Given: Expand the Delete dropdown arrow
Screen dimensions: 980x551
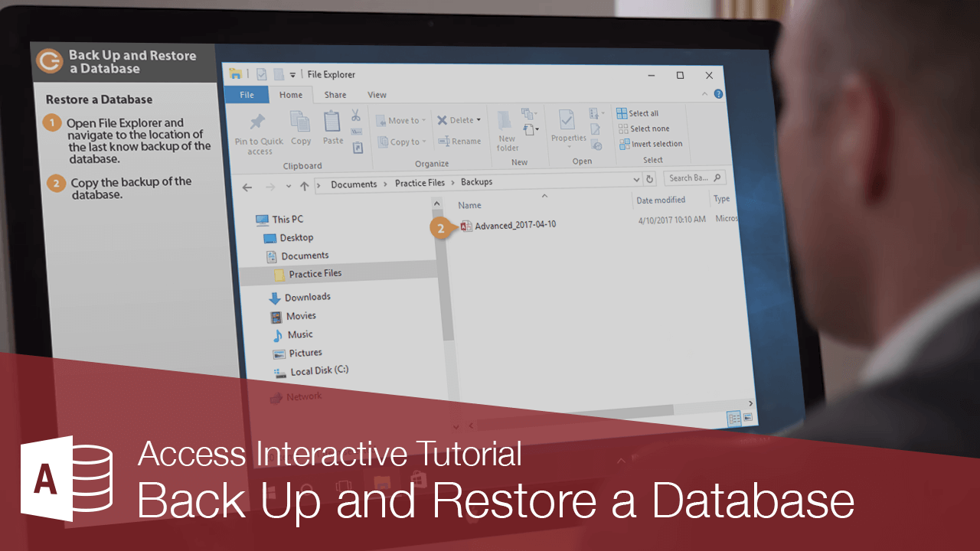Looking at the screenshot, I should click(x=479, y=119).
